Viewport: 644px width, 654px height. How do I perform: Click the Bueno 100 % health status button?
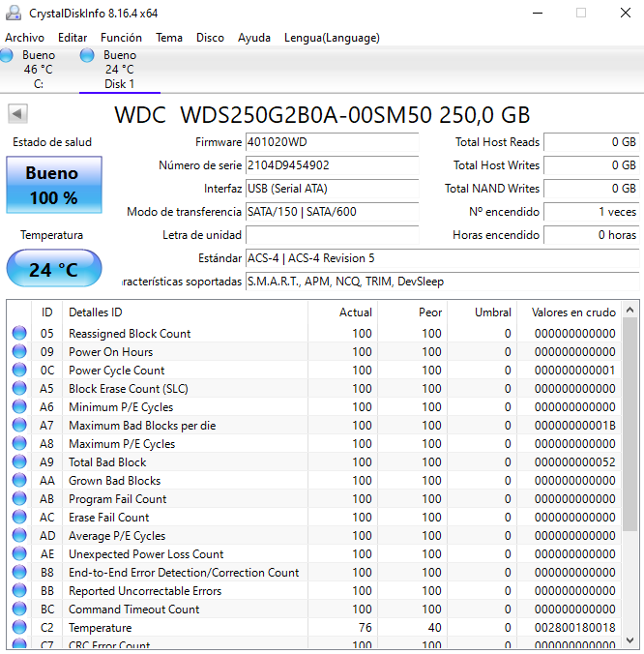[x=54, y=185]
